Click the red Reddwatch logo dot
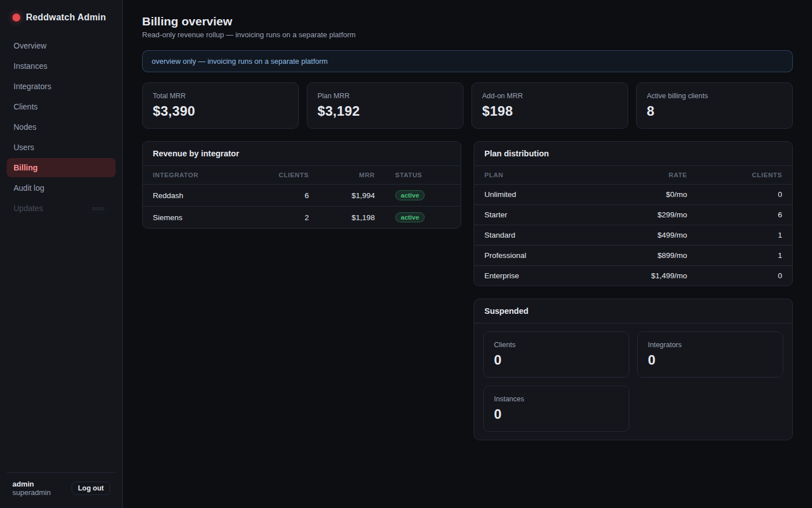The width and height of the screenshot is (812, 508). pyautogui.click(x=16, y=17)
